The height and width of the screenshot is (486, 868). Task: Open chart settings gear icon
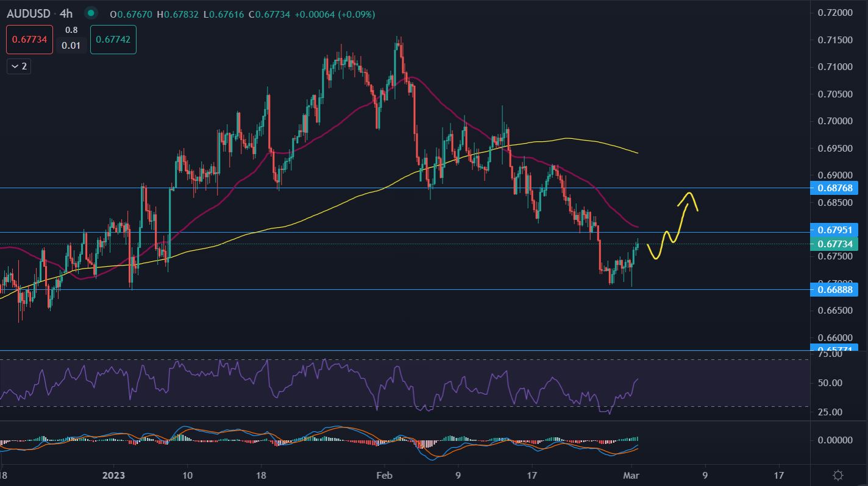tap(838, 474)
